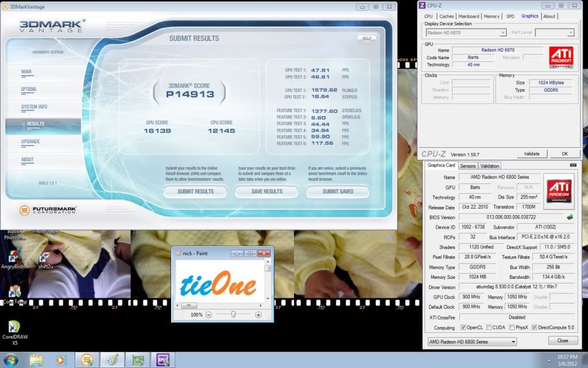This screenshot has height=368, width=588.
Task: Switch to Sensors tab in GPU-Z
Action: (x=467, y=166)
